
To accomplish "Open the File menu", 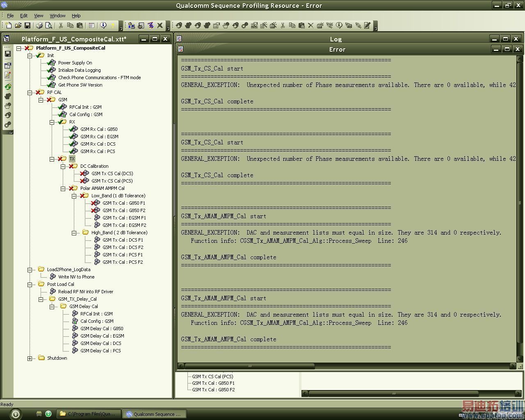I will pos(10,16).
